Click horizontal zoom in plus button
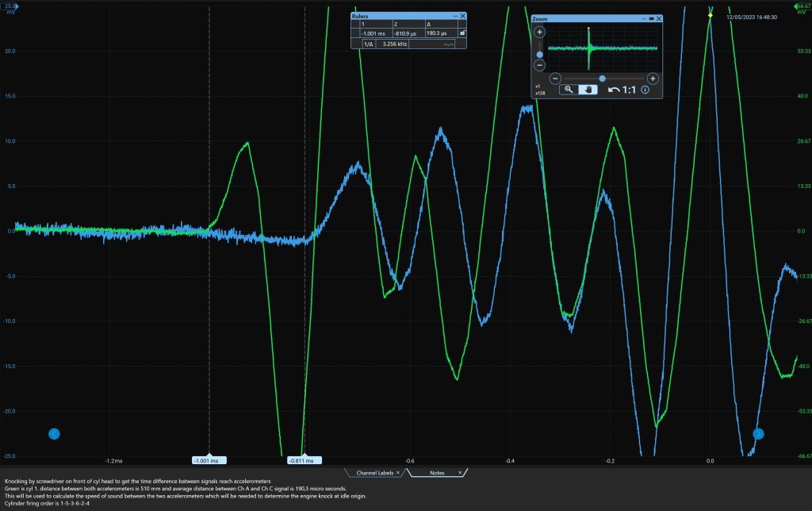This screenshot has height=511, width=812. point(653,79)
